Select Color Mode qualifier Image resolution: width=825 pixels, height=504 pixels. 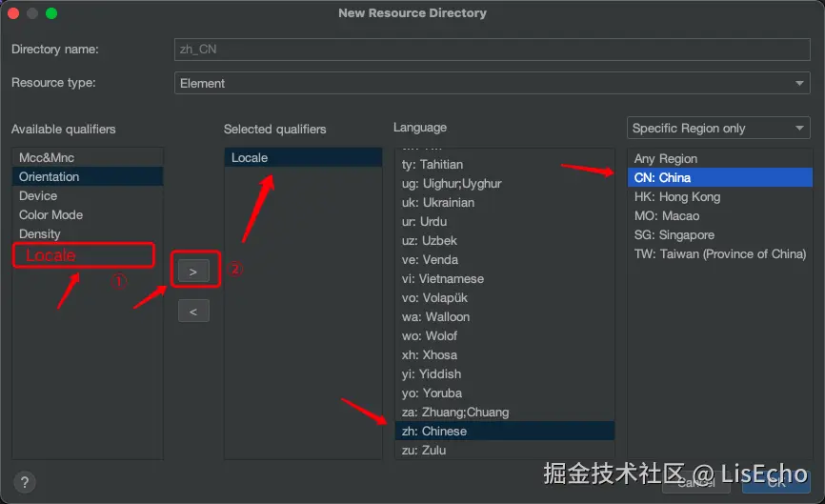(88, 214)
